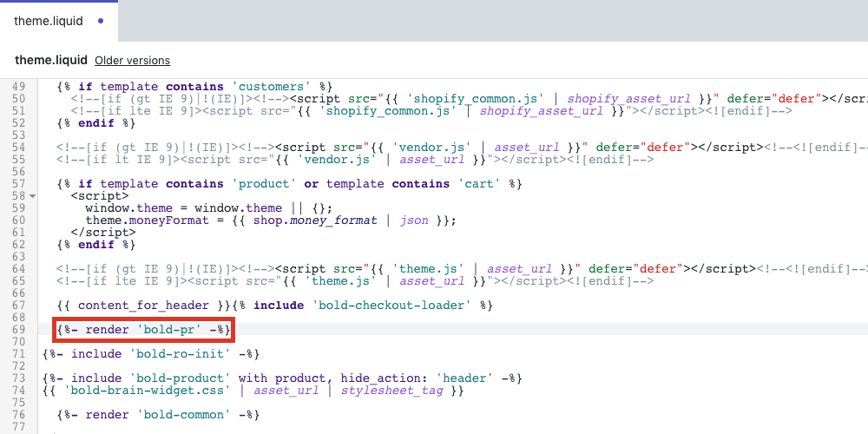Click line number 57 in the gutter
This screenshot has width=868, height=434.
coord(18,184)
